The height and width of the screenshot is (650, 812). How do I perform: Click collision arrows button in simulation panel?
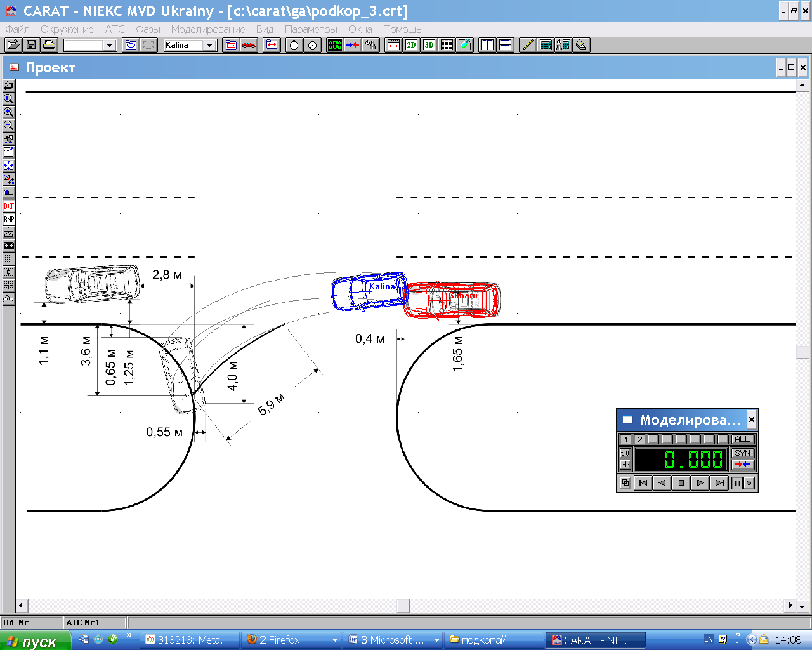(x=742, y=465)
